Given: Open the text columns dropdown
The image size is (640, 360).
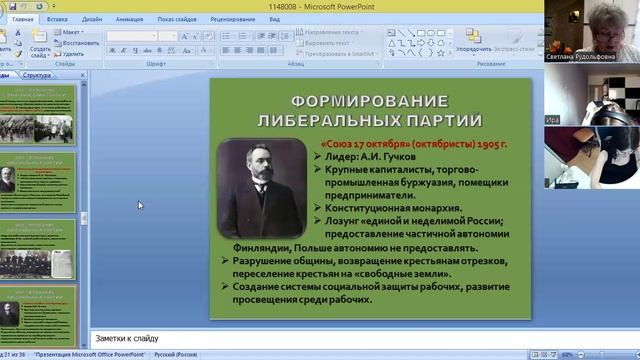Looking at the screenshot, I should pos(276,50).
